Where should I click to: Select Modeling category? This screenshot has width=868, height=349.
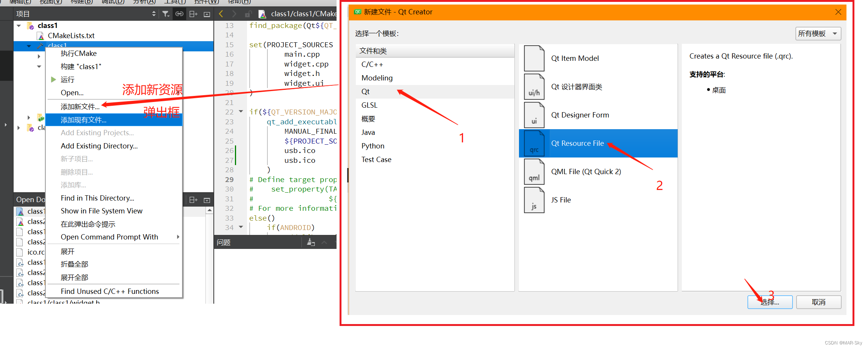(x=435, y=78)
